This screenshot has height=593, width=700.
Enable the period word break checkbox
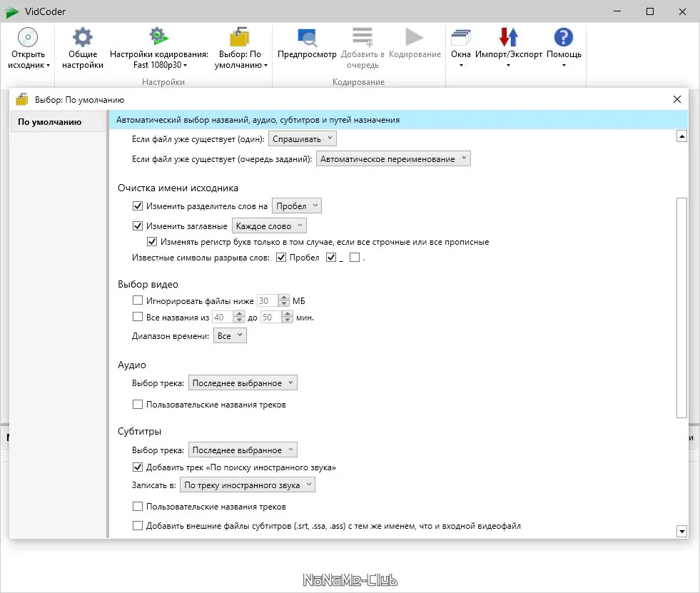(x=355, y=257)
